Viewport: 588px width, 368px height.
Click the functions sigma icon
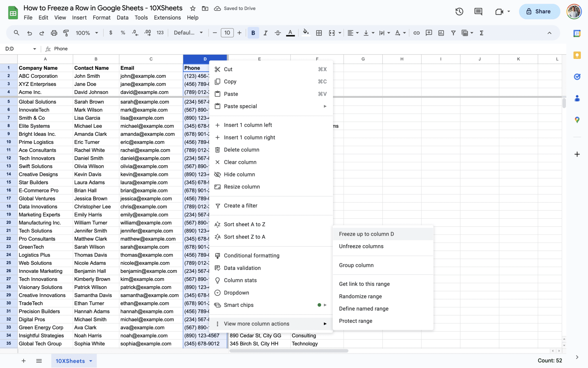pos(481,33)
